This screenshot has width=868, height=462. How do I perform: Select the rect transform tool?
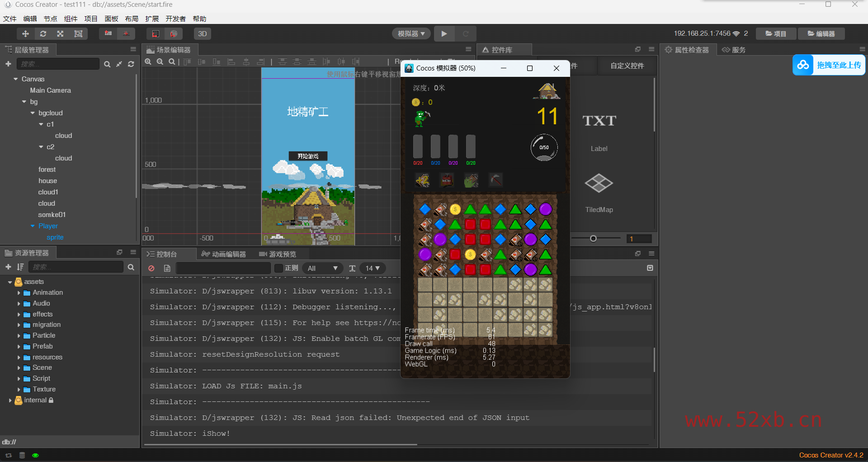[x=78, y=34]
